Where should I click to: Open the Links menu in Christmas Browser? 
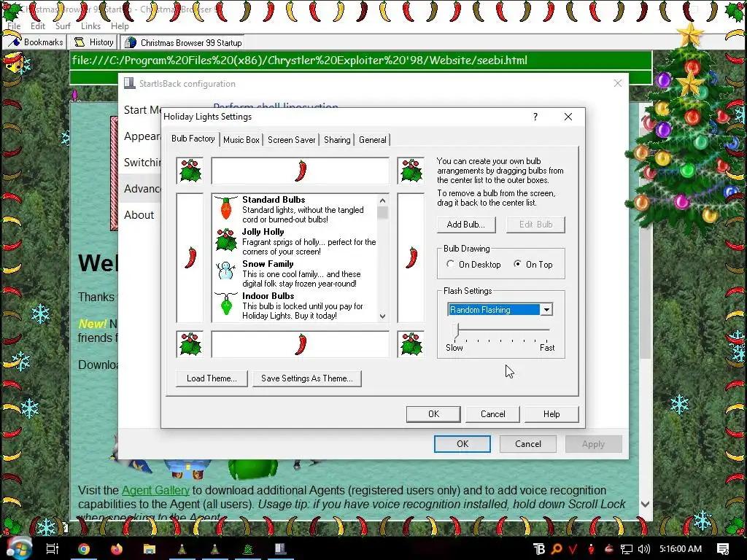(x=90, y=26)
